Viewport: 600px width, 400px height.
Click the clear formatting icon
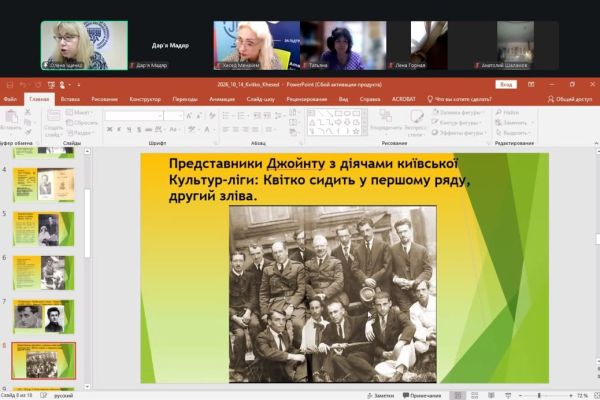212,116
